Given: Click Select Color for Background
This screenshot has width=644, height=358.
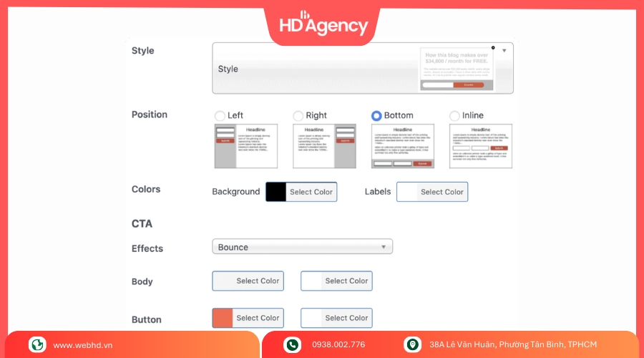Looking at the screenshot, I should (311, 192).
